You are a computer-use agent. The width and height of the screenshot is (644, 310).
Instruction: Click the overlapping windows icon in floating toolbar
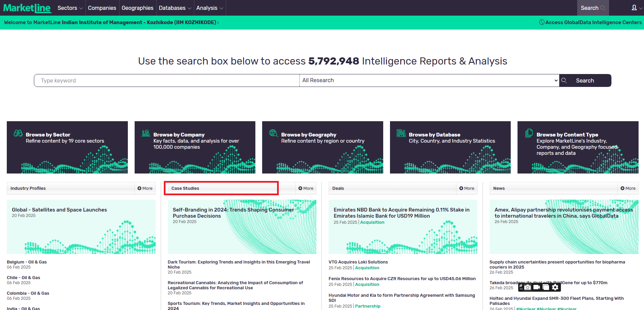coord(546,287)
